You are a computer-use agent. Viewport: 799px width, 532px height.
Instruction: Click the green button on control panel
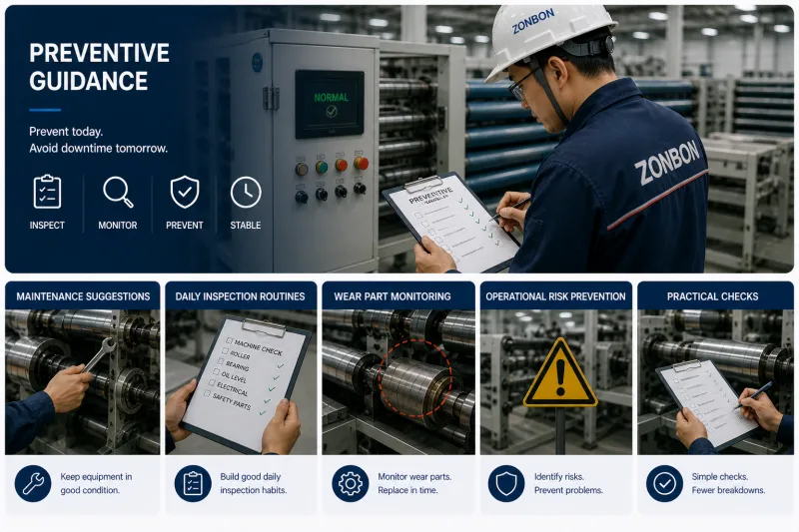point(322,167)
